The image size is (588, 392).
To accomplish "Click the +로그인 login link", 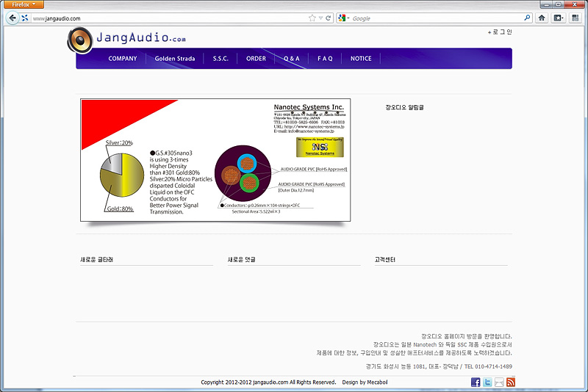I will click(x=500, y=32).
